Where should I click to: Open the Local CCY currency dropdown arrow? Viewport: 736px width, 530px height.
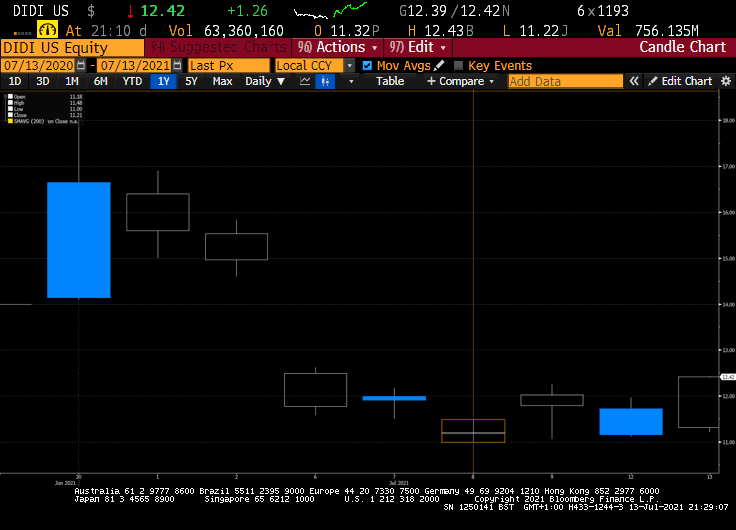pos(350,65)
